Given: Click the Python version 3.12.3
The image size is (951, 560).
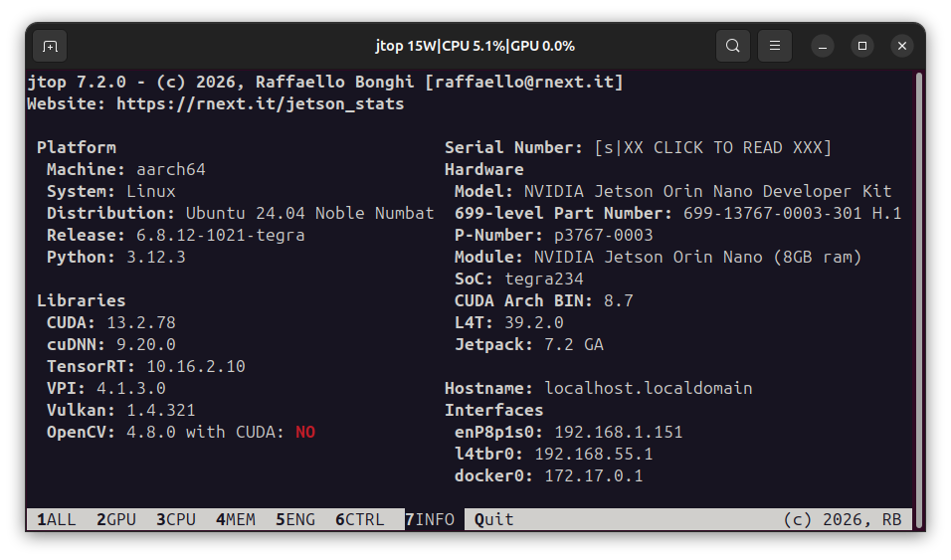Looking at the screenshot, I should (x=156, y=258).
